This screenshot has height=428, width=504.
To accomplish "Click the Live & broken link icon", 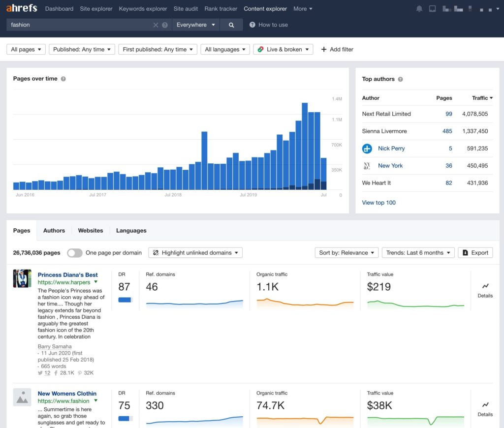I will click(x=261, y=49).
